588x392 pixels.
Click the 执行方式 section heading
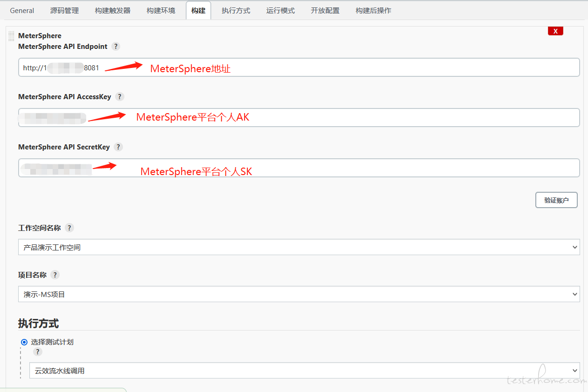coord(38,324)
